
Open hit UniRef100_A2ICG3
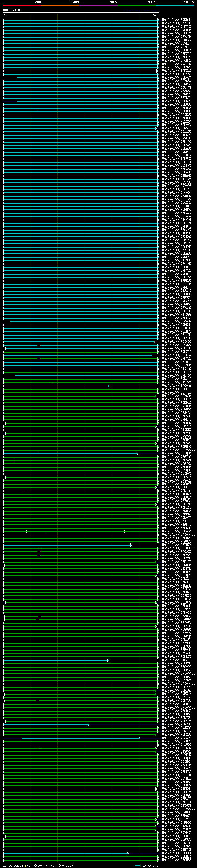coord(176,342)
